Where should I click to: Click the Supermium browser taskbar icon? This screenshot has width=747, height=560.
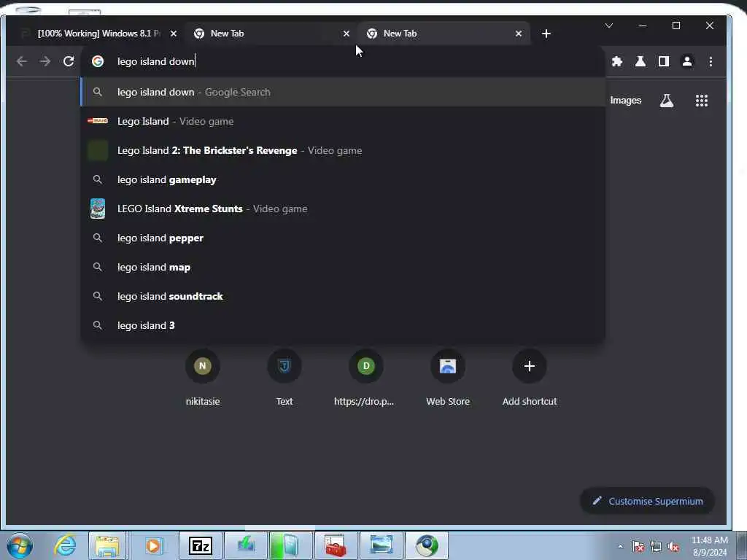pyautogui.click(x=426, y=545)
